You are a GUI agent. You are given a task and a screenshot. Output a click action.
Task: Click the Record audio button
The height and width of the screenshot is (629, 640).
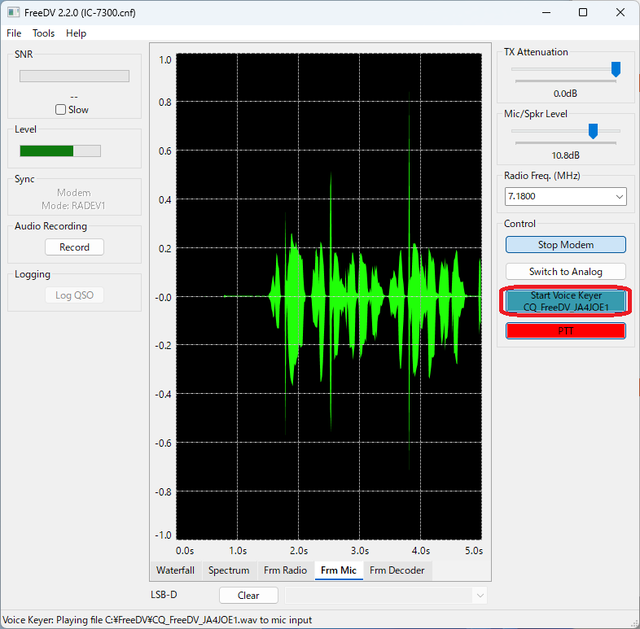click(74, 247)
